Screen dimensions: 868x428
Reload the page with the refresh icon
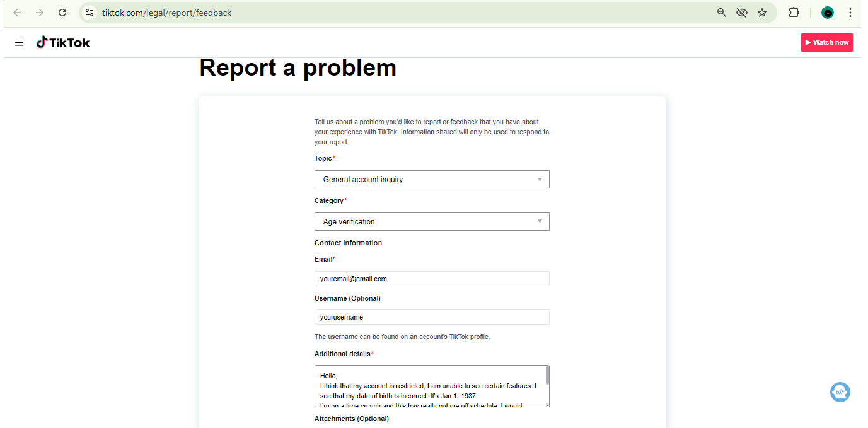click(62, 13)
